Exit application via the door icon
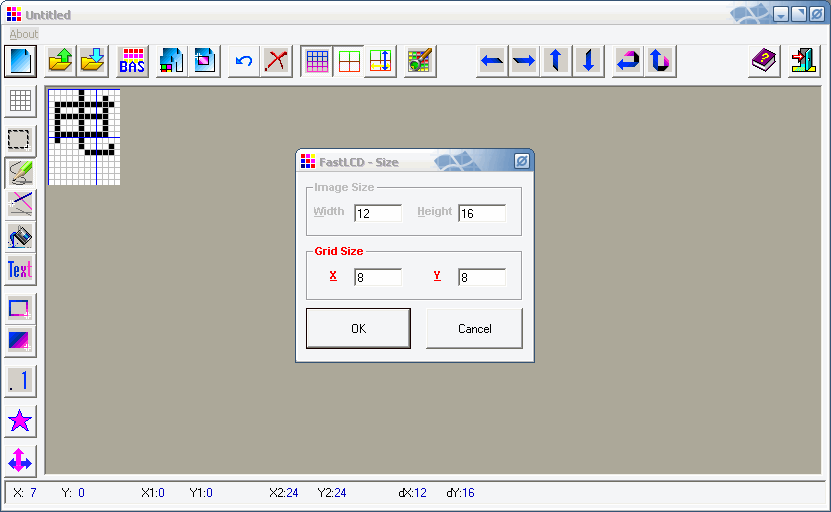Image resolution: width=831 pixels, height=512 pixels. pyautogui.click(x=804, y=61)
